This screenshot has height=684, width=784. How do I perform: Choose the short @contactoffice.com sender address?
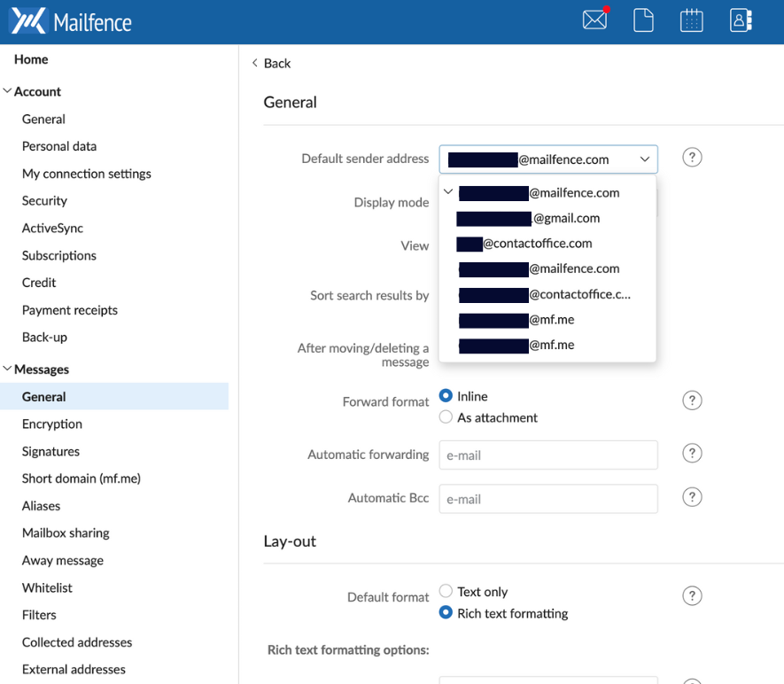tap(547, 244)
